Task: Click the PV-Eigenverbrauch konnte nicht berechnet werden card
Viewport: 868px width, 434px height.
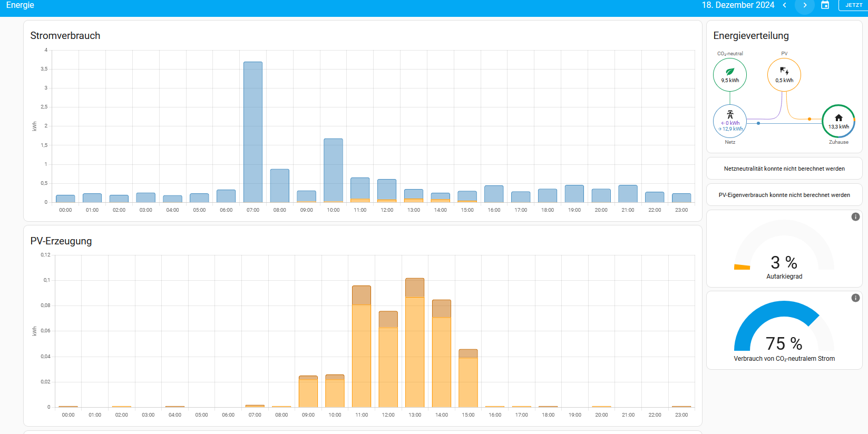Action: (x=784, y=195)
